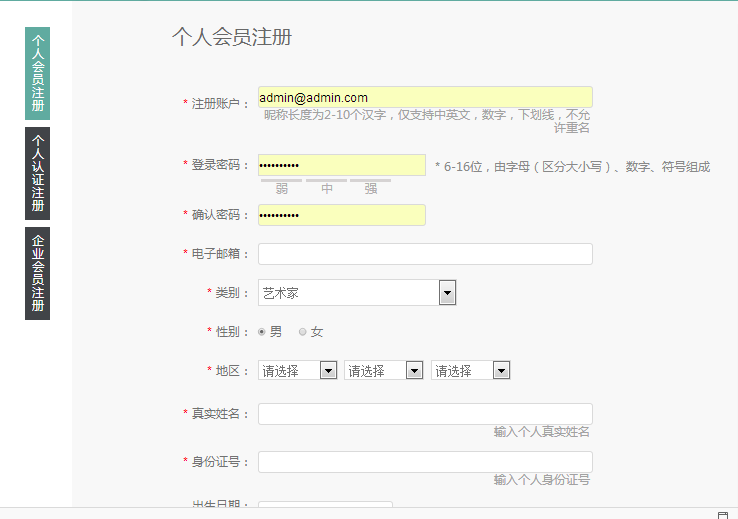
Task: Select the 男 gender radio button
Action: point(262,332)
